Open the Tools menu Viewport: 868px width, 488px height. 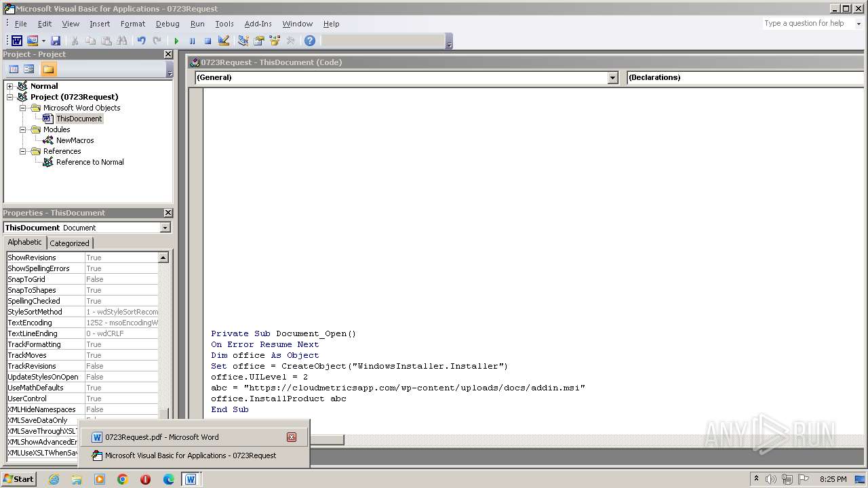click(x=224, y=24)
